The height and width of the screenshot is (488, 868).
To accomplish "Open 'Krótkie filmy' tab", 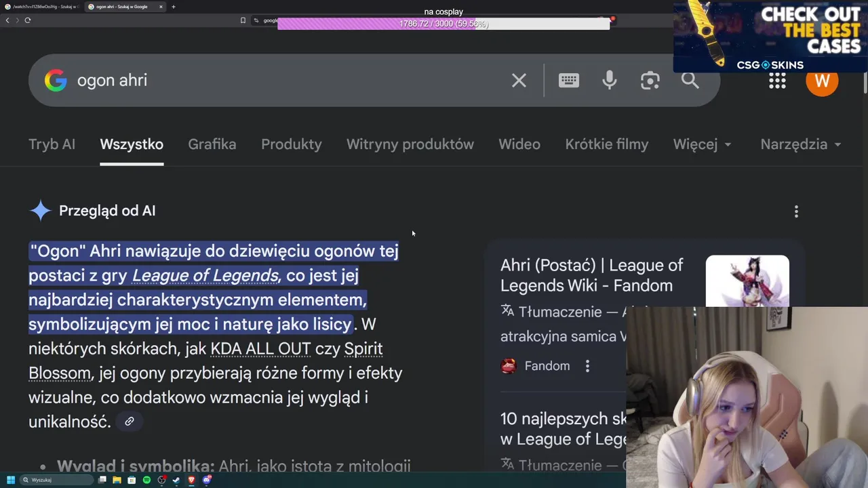I will coord(607,144).
